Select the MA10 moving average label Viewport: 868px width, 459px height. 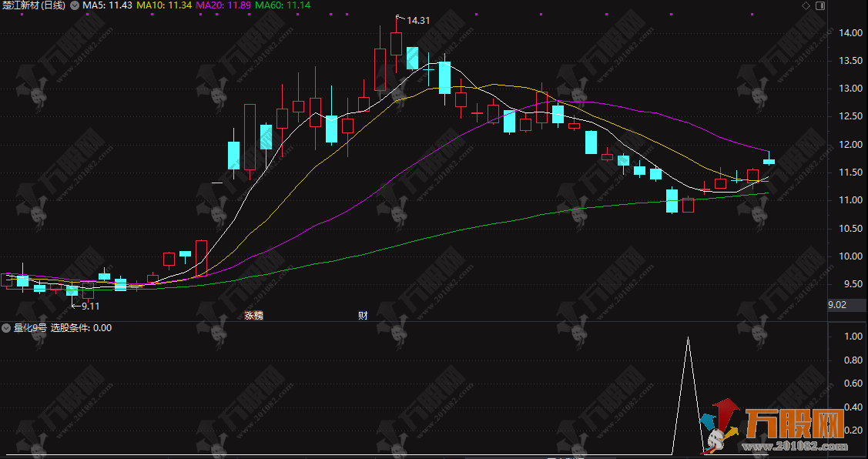(x=164, y=5)
